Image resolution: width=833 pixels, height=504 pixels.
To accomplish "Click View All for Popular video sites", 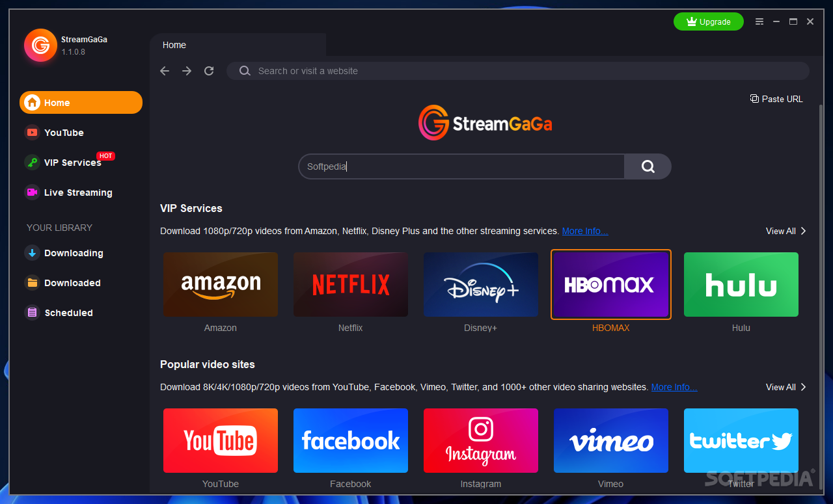I will pyautogui.click(x=786, y=387).
